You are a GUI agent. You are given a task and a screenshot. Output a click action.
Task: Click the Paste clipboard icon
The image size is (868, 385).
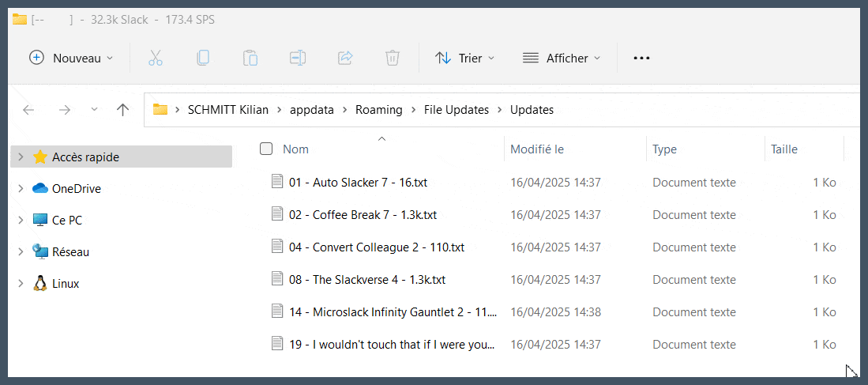pos(250,58)
